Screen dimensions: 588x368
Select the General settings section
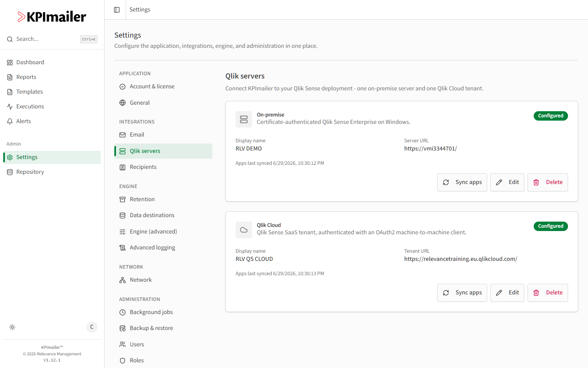[x=163, y=103]
